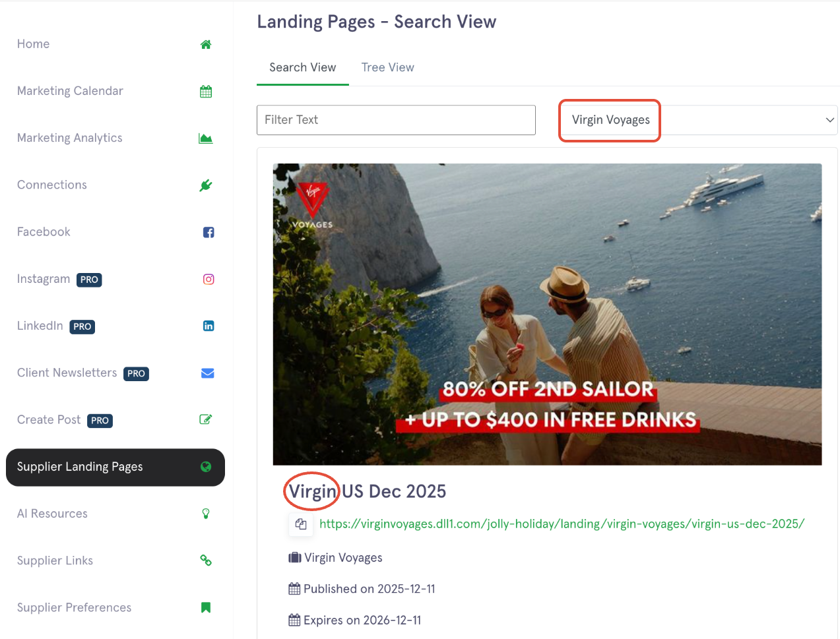Screen dimensions: 840x639
Task: Click the Client Newsletters envelope icon
Action: [207, 373]
